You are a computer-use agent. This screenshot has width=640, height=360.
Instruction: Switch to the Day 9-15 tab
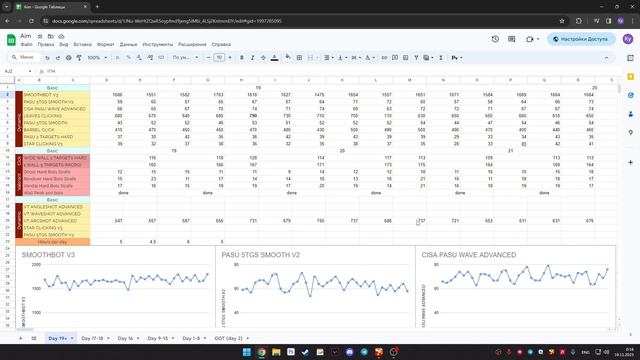tap(158, 338)
